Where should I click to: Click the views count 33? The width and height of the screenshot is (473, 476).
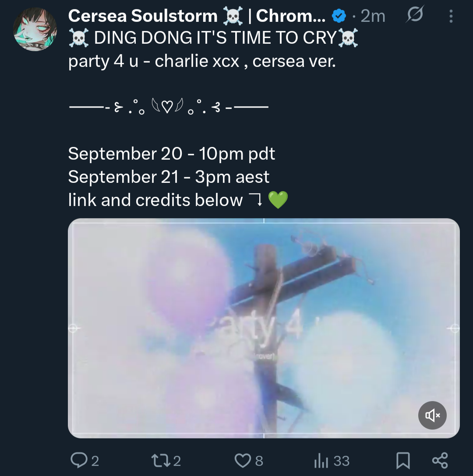[341, 461]
